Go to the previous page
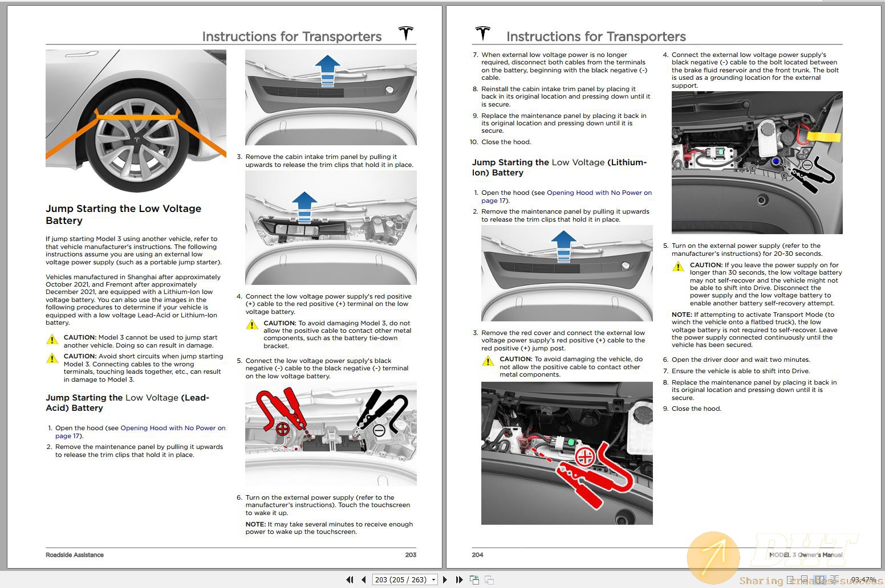 [364, 579]
